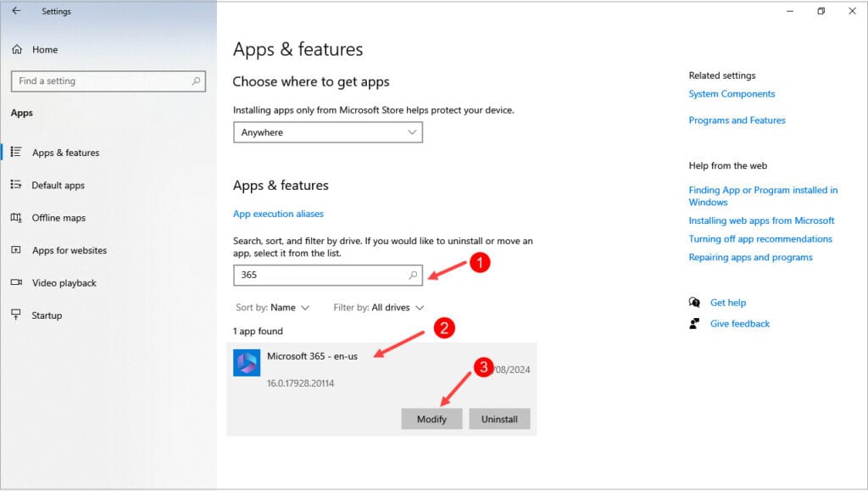Expand the Sort by Name dropdown
868x491 pixels.
(273, 308)
